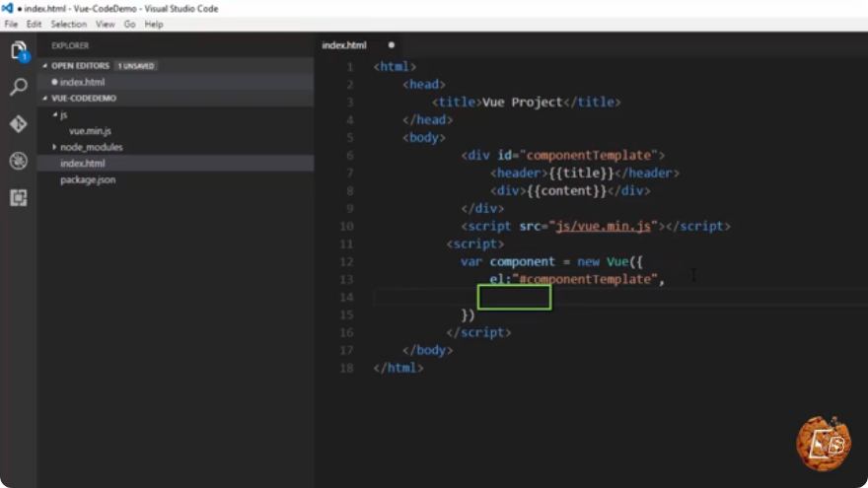This screenshot has width=868, height=488.
Task: Open the Search view icon
Action: pyautogui.click(x=19, y=88)
